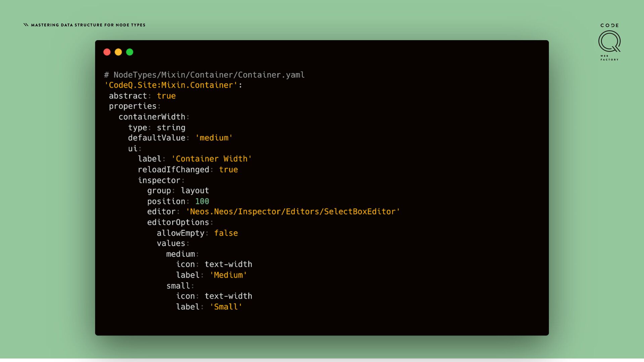This screenshot has width=644, height=362.
Task: Click the defaultValue 'medium' string
Action: point(214,138)
